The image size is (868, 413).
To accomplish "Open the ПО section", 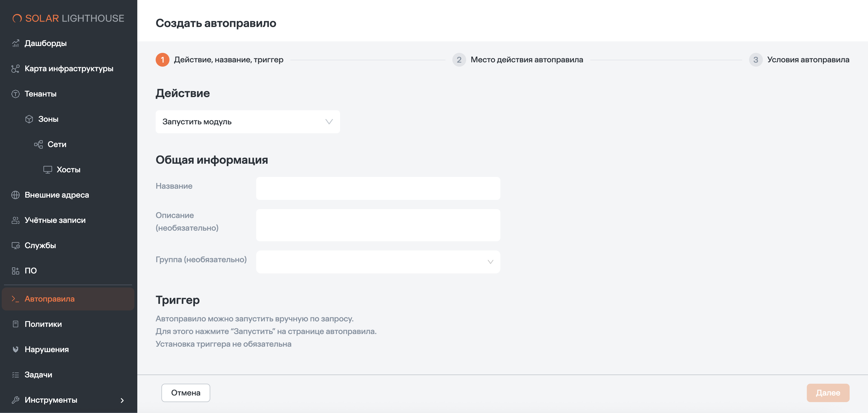I will click(31, 271).
